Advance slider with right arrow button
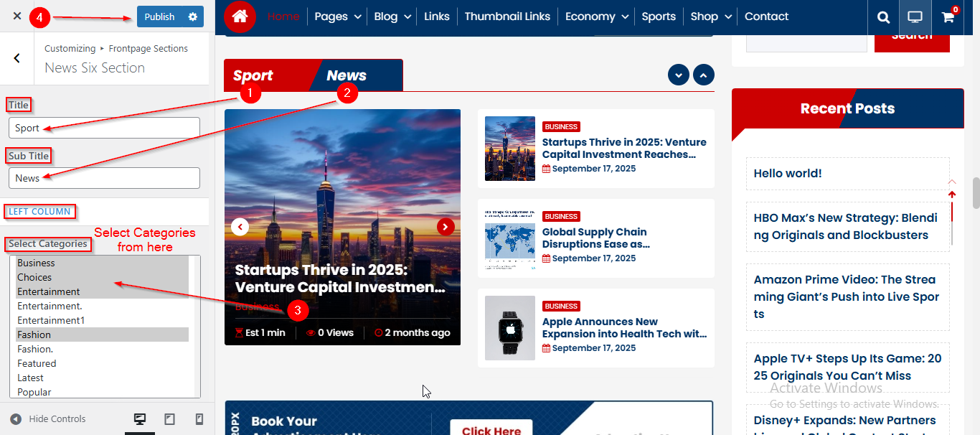 [x=446, y=227]
